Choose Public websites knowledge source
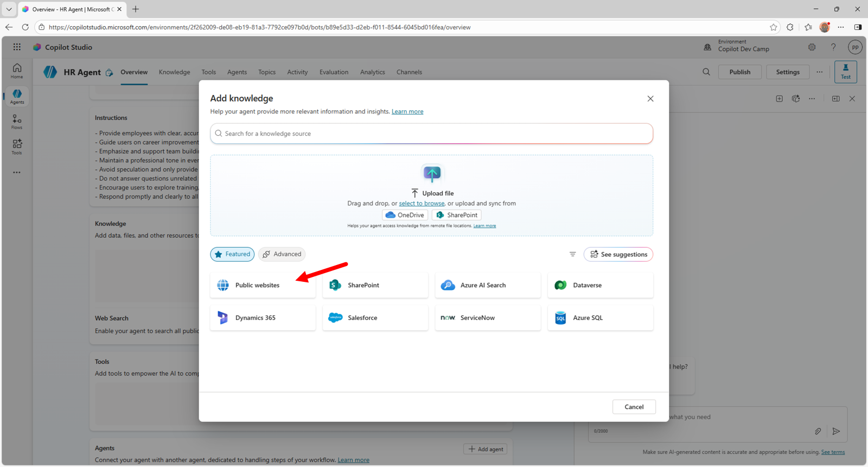The width and height of the screenshot is (868, 467). (263, 285)
